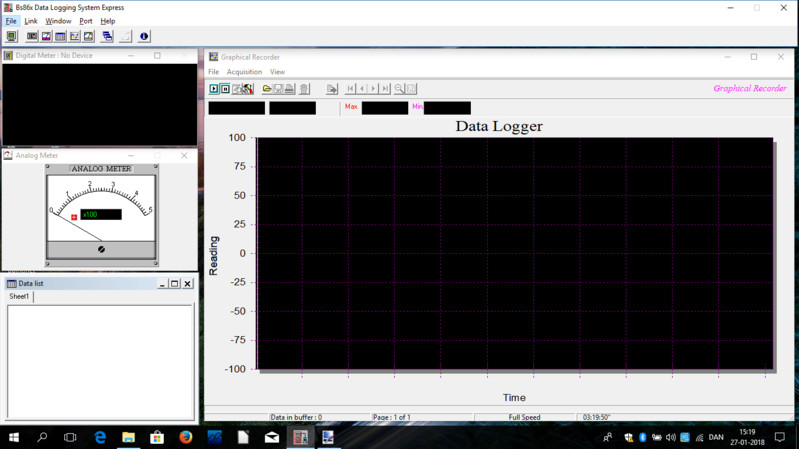The image size is (799, 449).
Task: Click the print icon in Graphical Recorder
Action: (290, 89)
